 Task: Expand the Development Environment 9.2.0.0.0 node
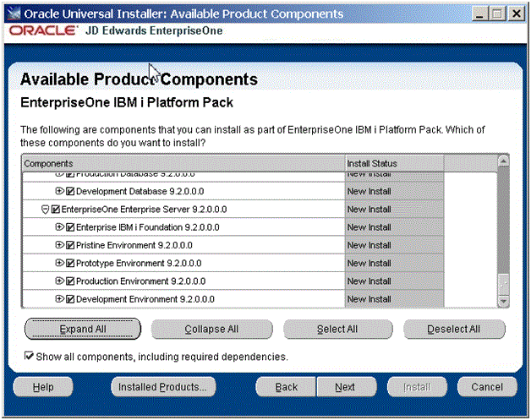[x=59, y=298]
